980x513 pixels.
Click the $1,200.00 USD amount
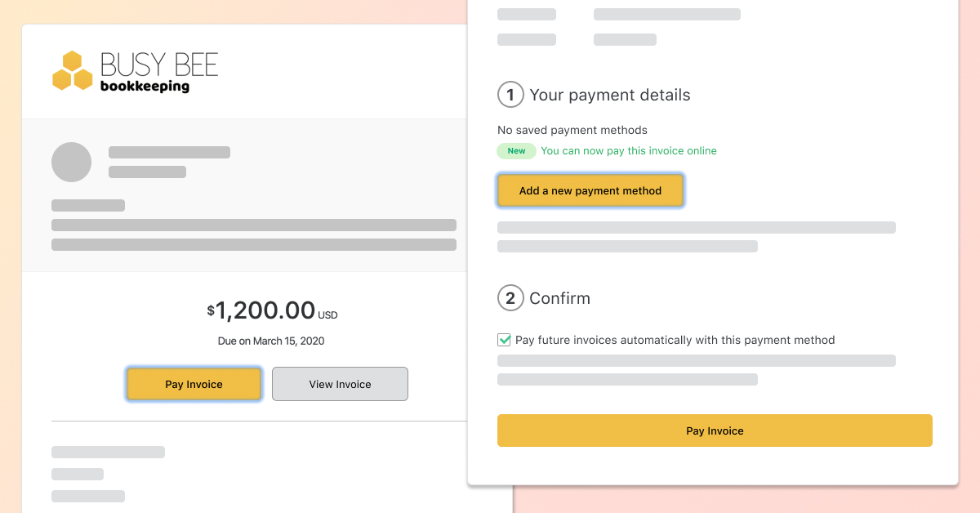coord(265,310)
